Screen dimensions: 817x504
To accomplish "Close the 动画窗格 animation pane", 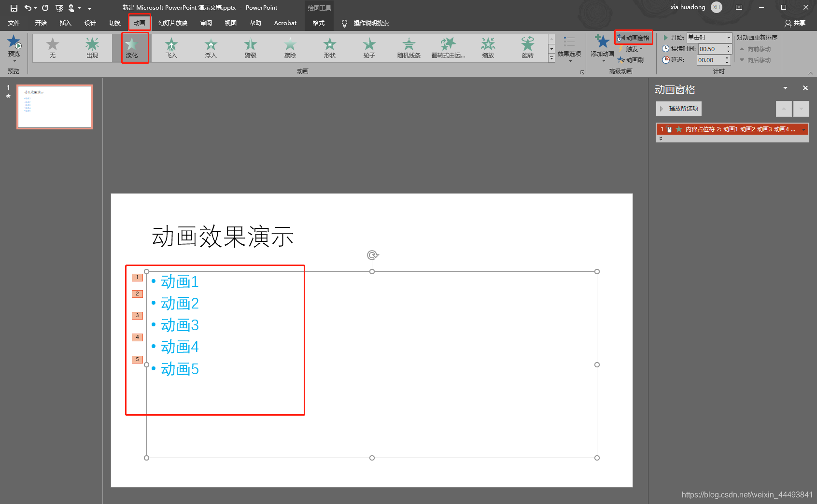I will [x=805, y=88].
